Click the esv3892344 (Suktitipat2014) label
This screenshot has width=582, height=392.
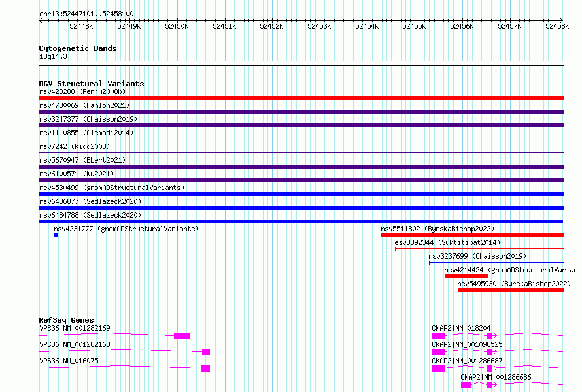(447, 242)
